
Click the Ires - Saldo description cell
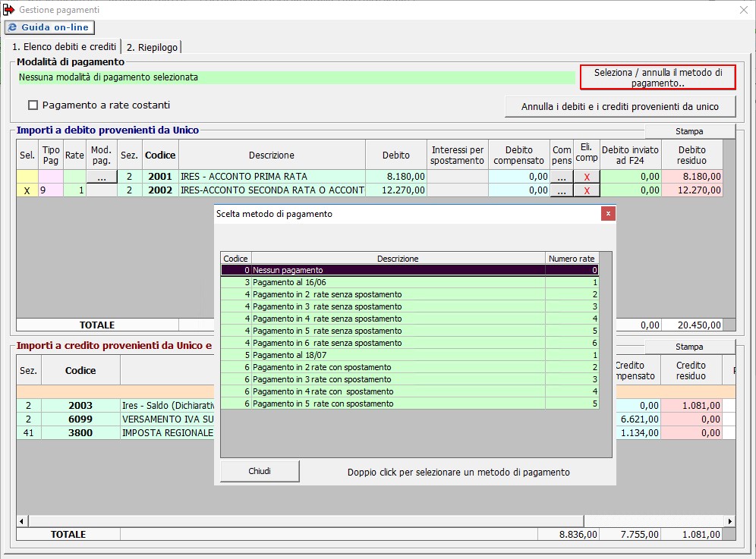(167, 405)
